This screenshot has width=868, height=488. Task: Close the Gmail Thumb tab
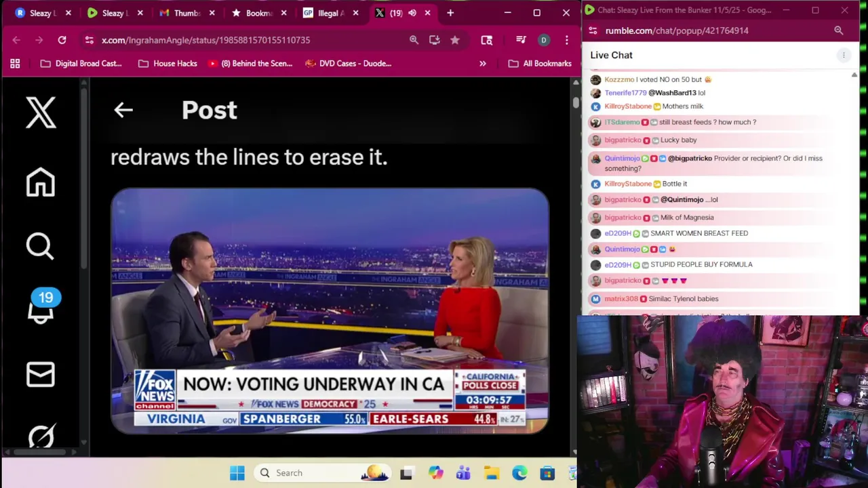(x=212, y=13)
